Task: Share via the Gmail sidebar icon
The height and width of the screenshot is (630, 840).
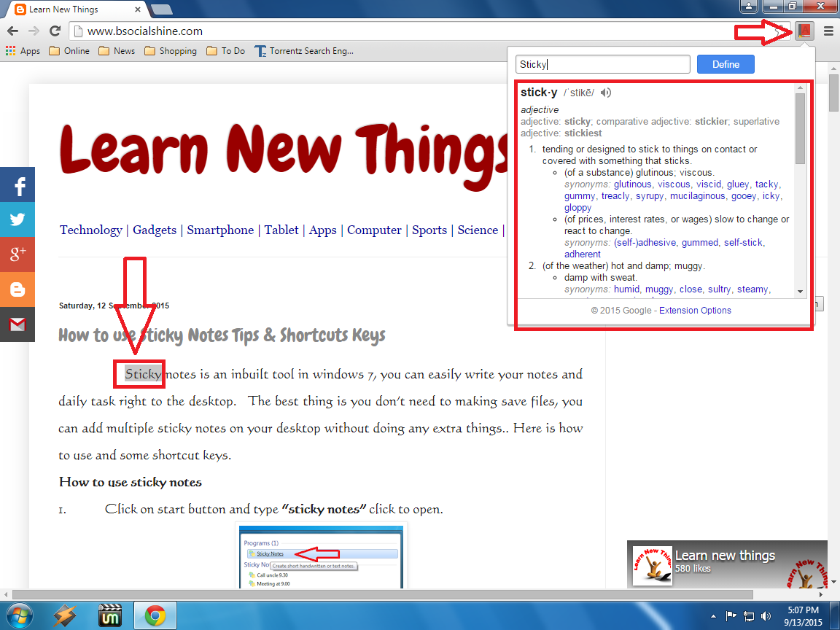Action: pos(17,324)
